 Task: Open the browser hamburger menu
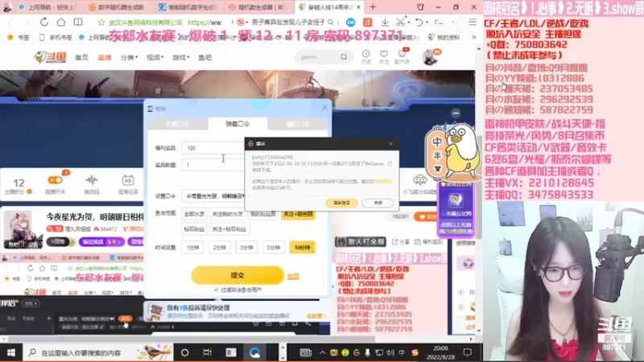point(473,23)
